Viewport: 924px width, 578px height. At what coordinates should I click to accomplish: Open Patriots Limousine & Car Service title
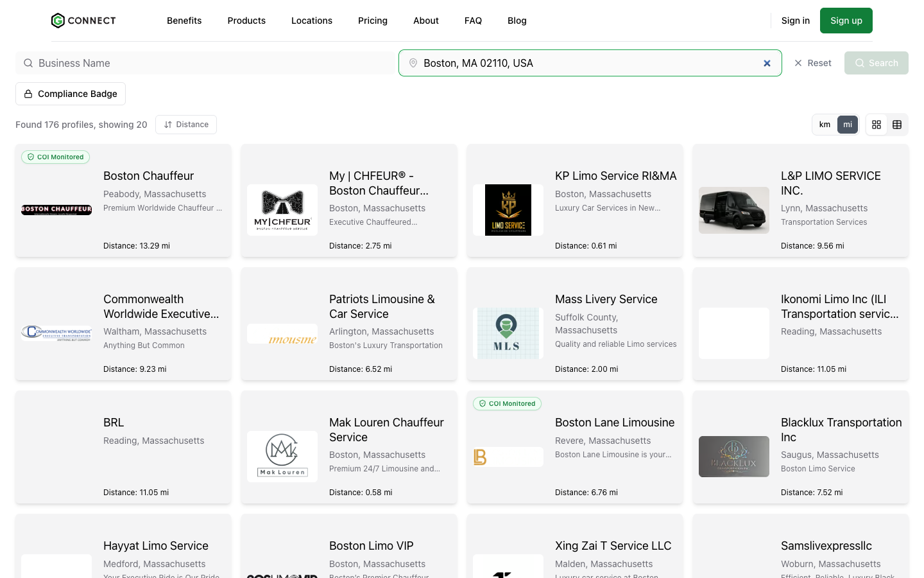(382, 306)
